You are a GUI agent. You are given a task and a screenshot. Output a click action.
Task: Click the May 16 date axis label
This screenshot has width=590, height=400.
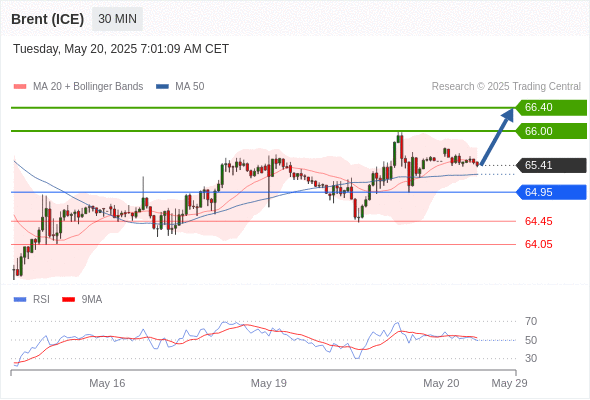tap(107, 383)
